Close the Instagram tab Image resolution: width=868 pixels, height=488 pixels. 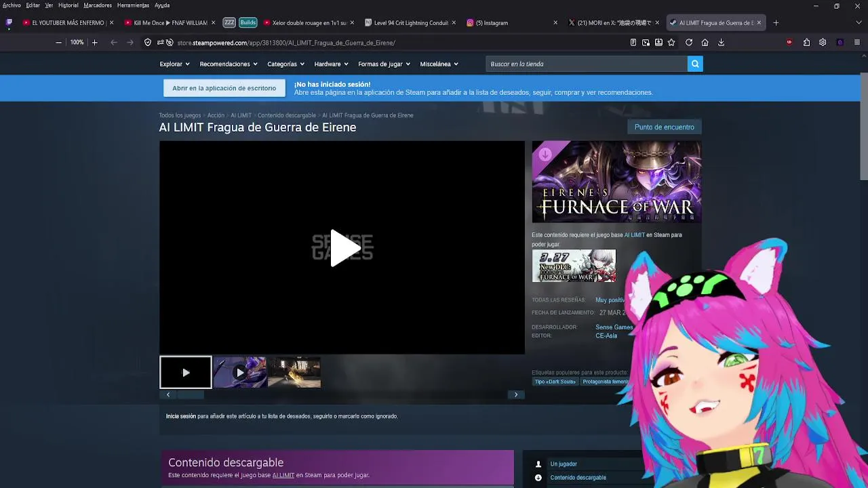[555, 22]
